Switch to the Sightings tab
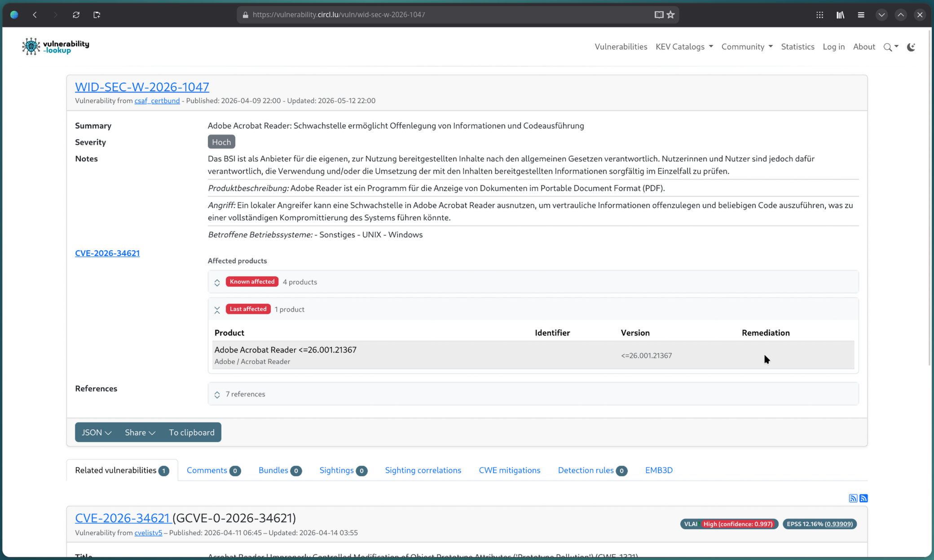This screenshot has width=934, height=560. point(343,470)
